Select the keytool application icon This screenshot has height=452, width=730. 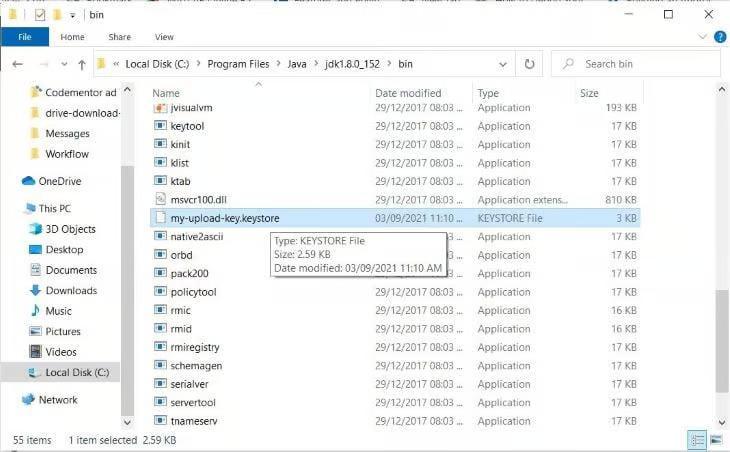160,126
